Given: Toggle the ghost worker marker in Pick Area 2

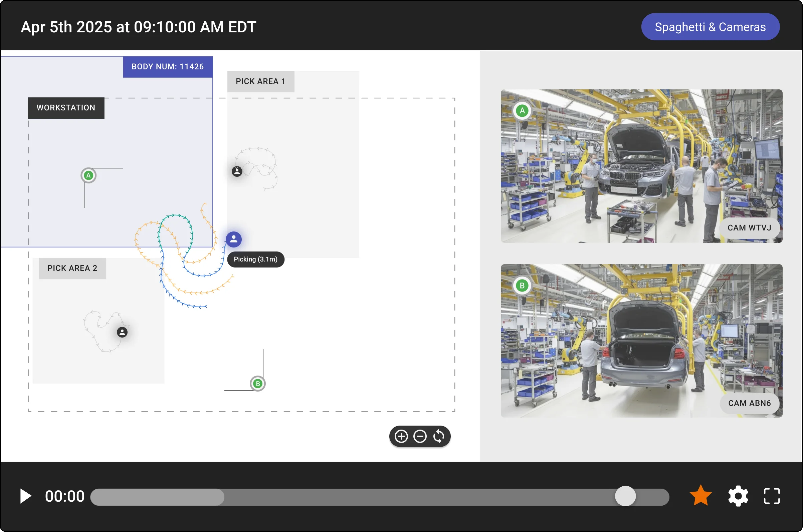Looking at the screenshot, I should pyautogui.click(x=122, y=332).
